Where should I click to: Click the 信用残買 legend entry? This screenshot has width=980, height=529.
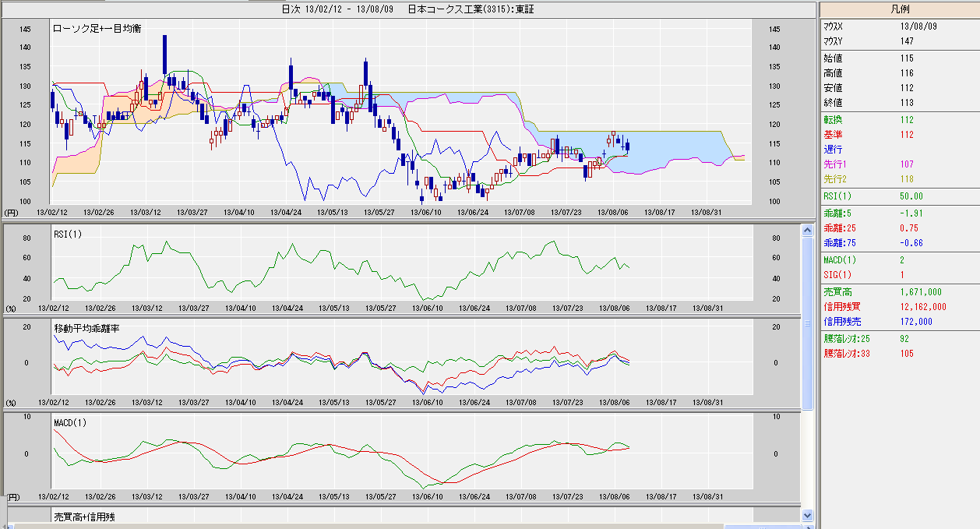click(840, 307)
